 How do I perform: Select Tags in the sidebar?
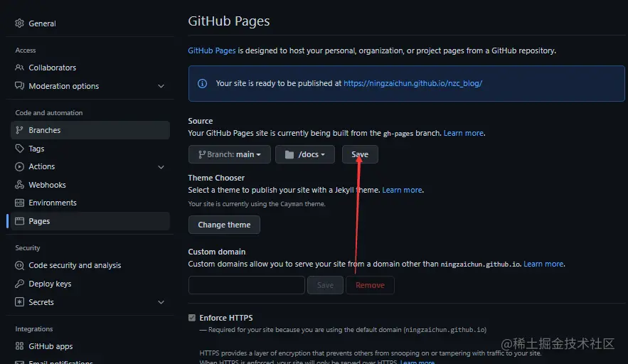click(x=90, y=149)
